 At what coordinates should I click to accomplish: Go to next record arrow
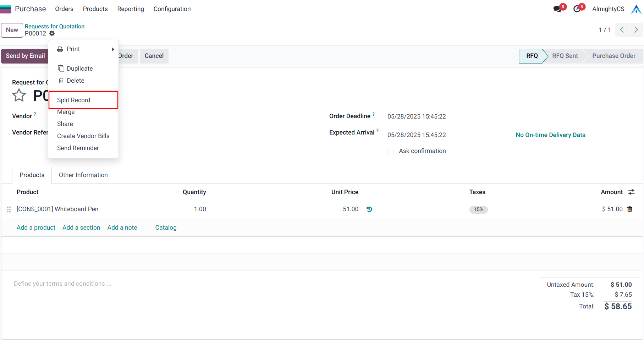click(636, 30)
